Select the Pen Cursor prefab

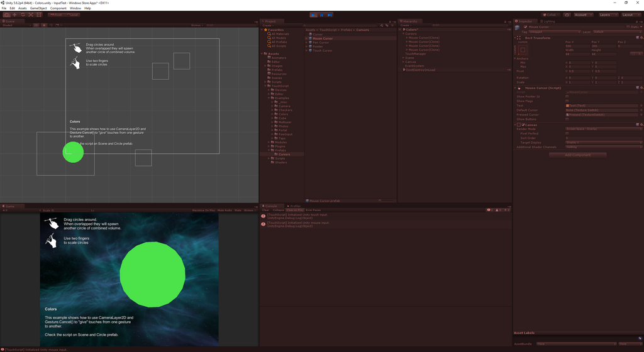[x=321, y=42]
